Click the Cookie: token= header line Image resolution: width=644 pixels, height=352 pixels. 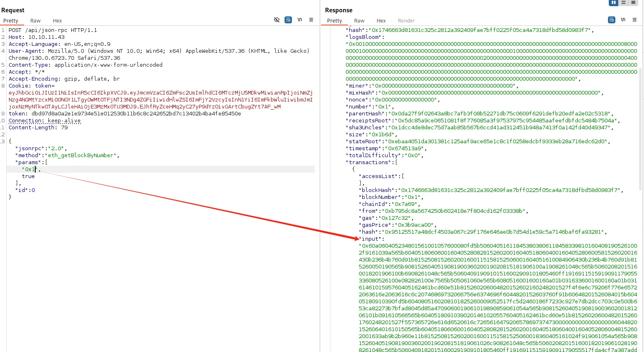[32, 86]
